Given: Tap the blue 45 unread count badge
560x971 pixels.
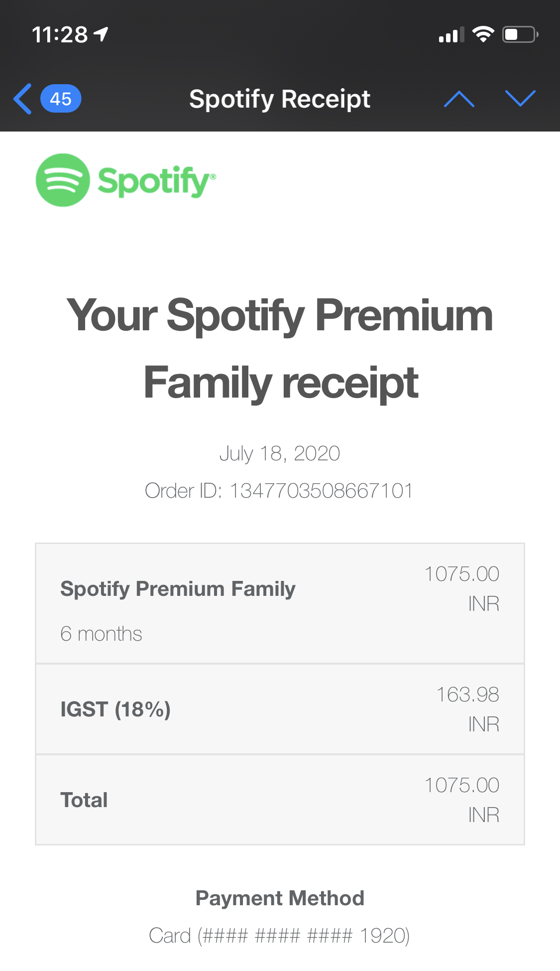Looking at the screenshot, I should click(61, 99).
